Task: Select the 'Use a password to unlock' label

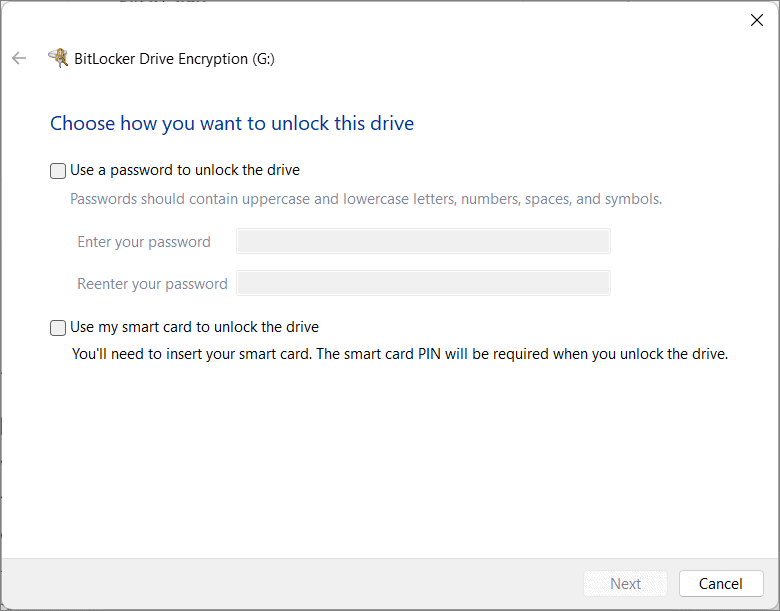Action: click(185, 170)
